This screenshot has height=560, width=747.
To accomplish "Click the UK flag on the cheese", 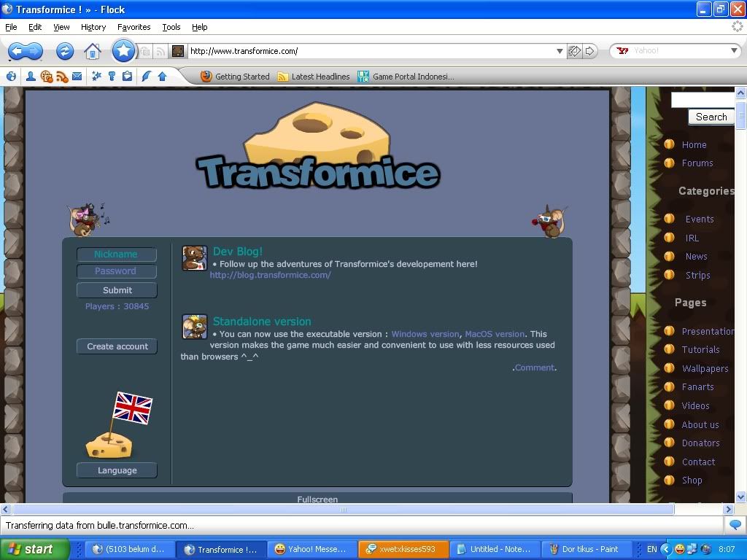I will tap(132, 408).
